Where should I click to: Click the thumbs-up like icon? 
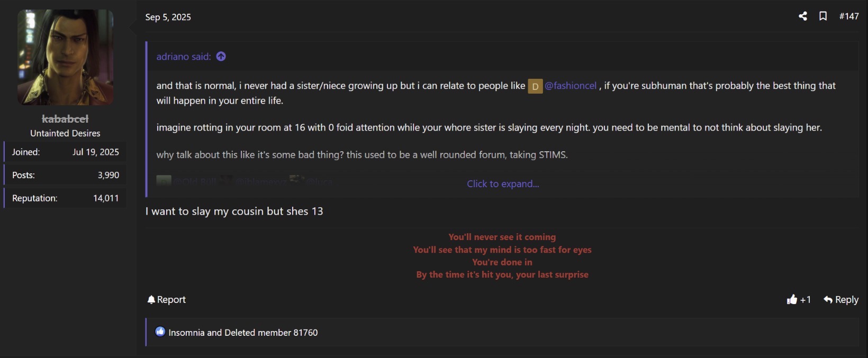(792, 300)
